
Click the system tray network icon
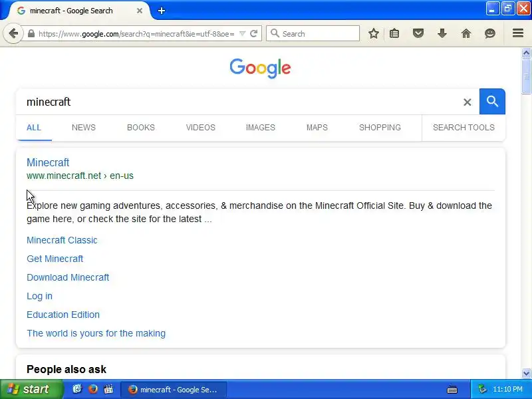point(481,389)
